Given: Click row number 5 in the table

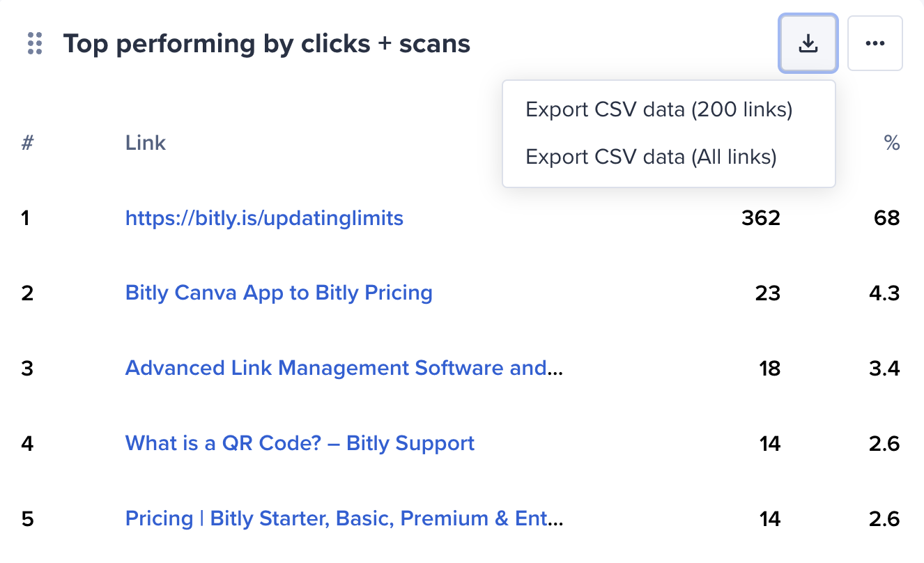Looking at the screenshot, I should point(26,518).
